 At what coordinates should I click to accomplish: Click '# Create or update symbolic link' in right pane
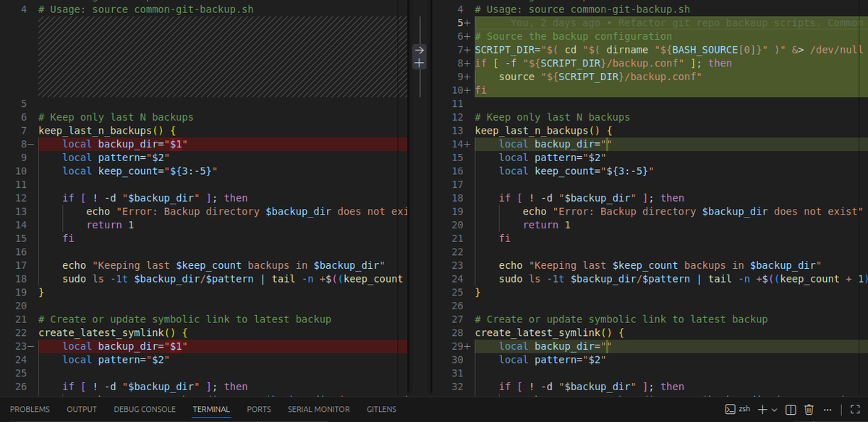point(621,319)
